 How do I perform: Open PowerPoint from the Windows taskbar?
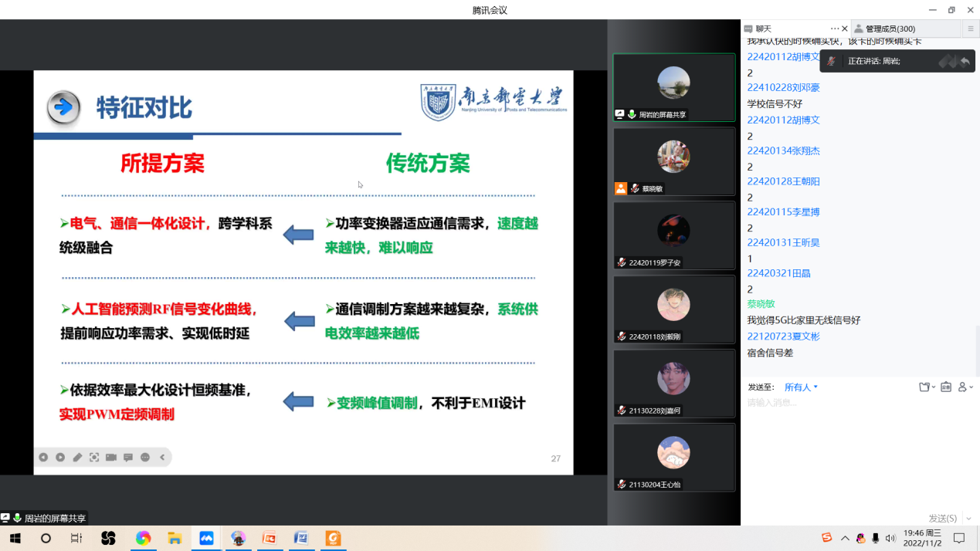pyautogui.click(x=270, y=538)
